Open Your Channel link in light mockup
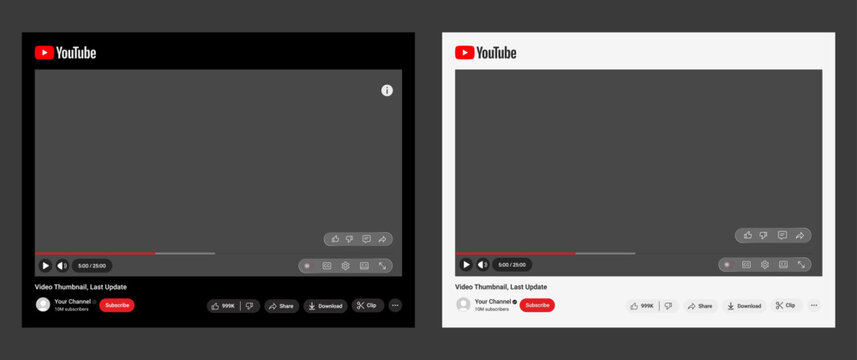This screenshot has height=360, width=857. [x=493, y=302]
